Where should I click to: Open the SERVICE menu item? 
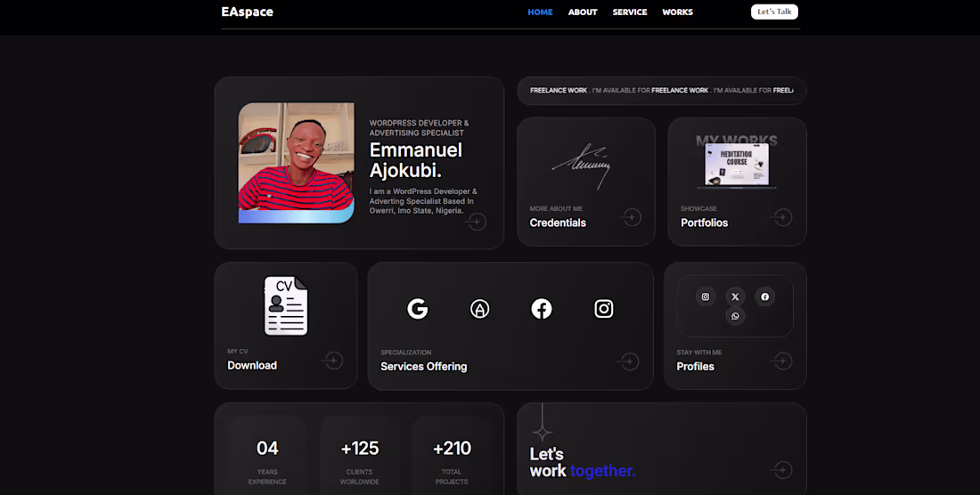pyautogui.click(x=629, y=12)
